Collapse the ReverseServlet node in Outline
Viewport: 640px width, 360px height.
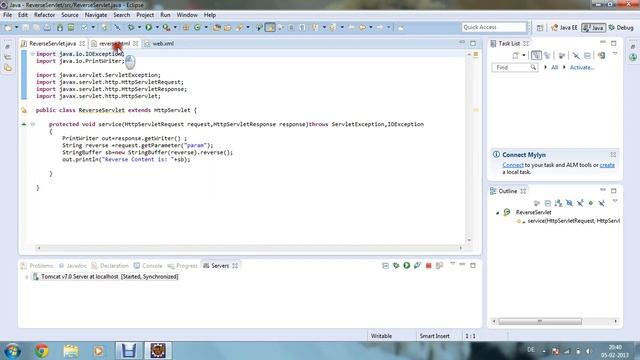click(498, 213)
